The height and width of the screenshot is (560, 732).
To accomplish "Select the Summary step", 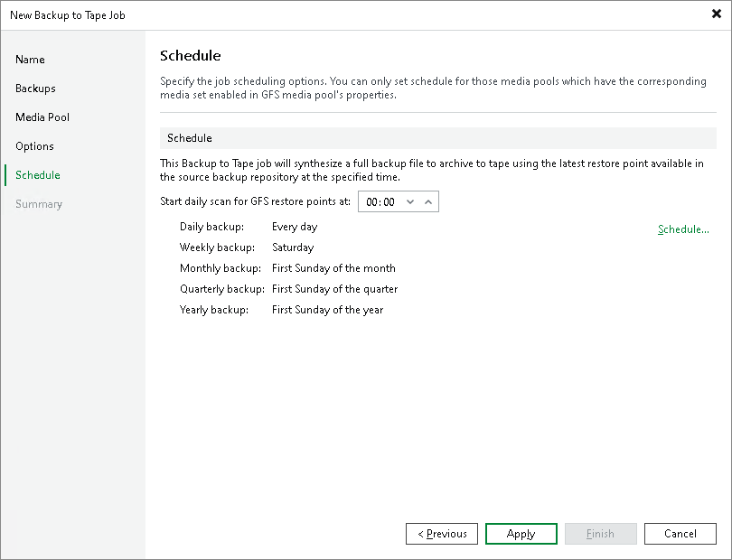I will point(39,204).
